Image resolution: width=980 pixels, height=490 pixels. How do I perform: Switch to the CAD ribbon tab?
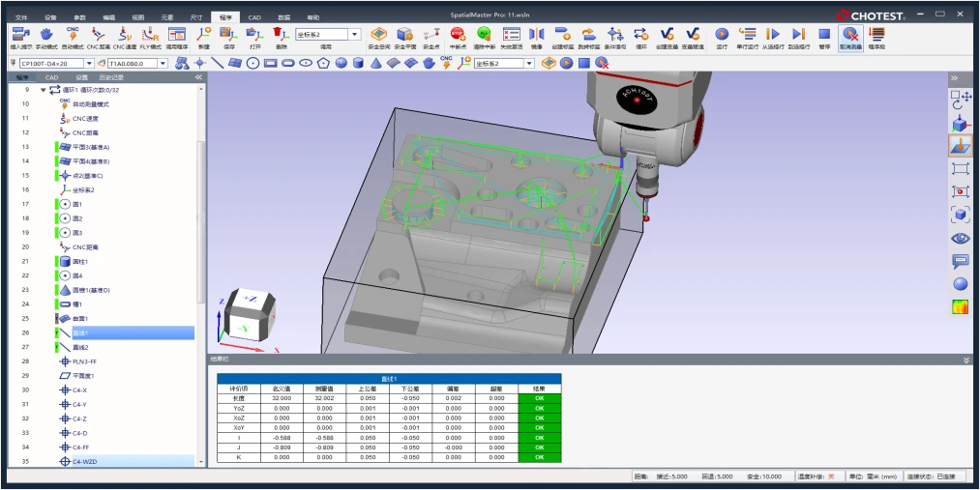[x=254, y=17]
